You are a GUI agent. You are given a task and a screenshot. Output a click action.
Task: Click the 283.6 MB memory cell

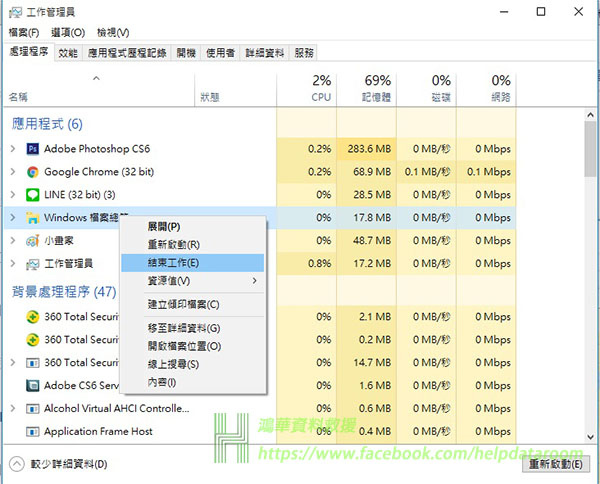369,149
